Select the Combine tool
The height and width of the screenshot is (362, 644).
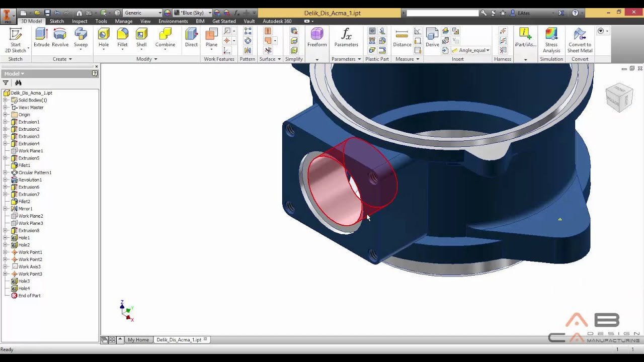pos(165,38)
